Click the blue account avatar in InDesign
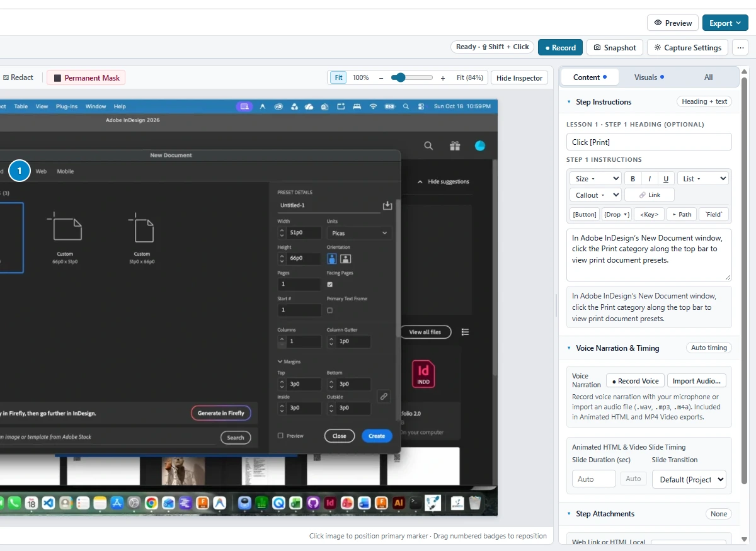The height and width of the screenshot is (551, 756). tap(480, 145)
